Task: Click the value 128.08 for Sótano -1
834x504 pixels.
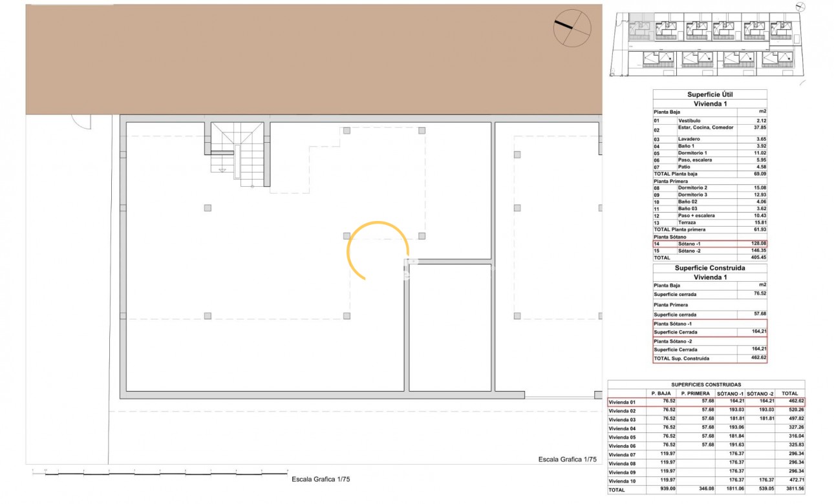Action: (758, 244)
